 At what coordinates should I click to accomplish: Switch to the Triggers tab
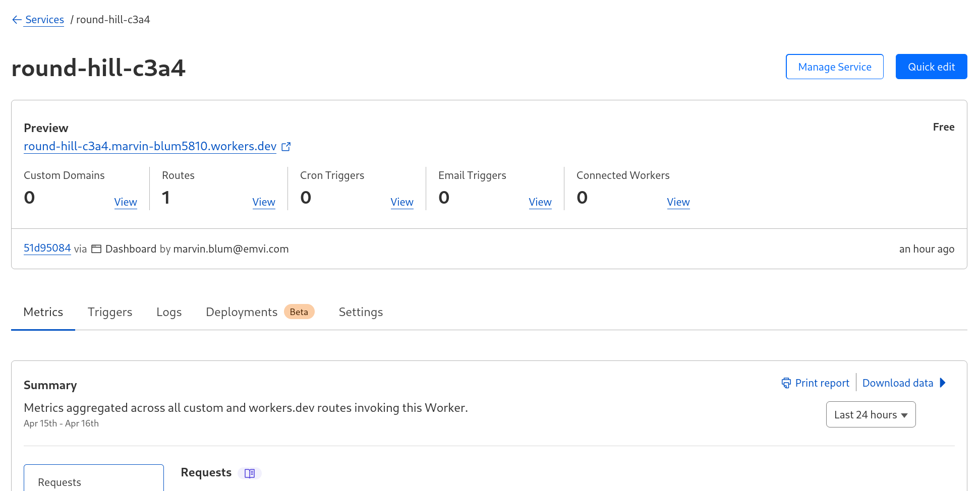click(x=110, y=312)
